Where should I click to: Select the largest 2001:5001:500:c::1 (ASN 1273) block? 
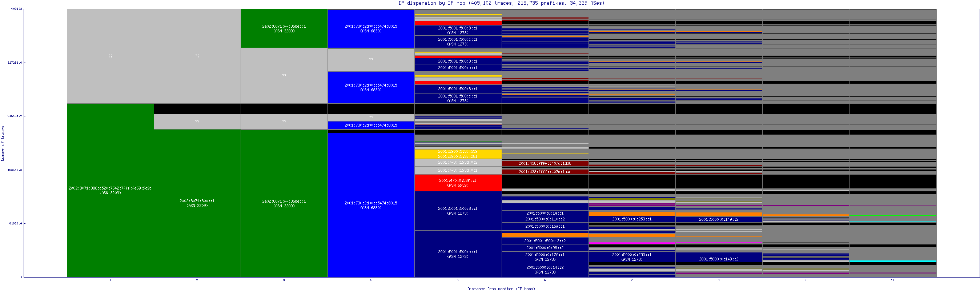[458, 254]
